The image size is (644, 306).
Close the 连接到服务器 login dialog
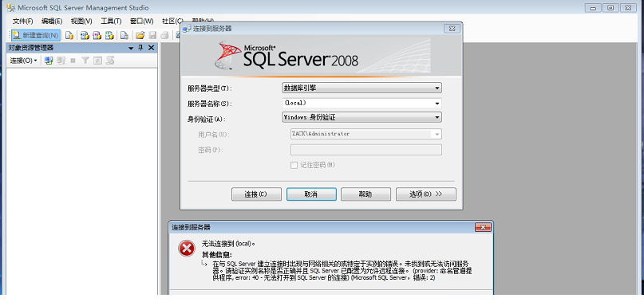point(452,29)
